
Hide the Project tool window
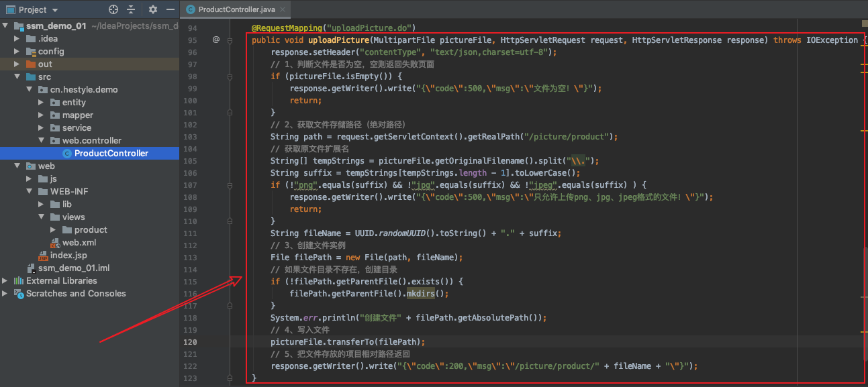click(170, 9)
